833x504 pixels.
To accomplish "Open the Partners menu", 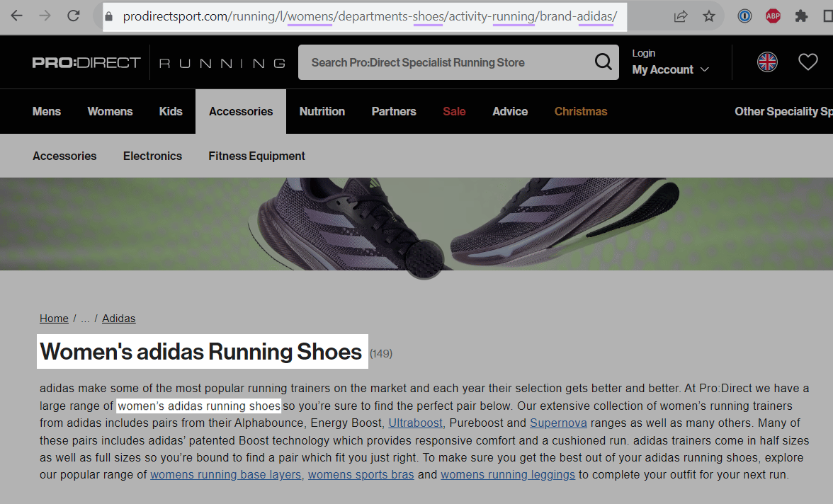I will click(x=394, y=112).
